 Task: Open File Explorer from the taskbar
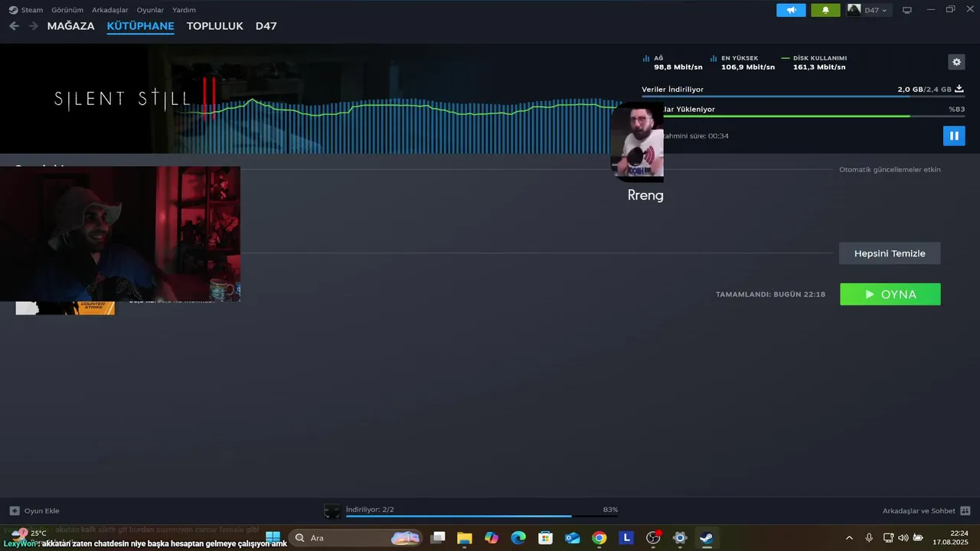(x=465, y=538)
